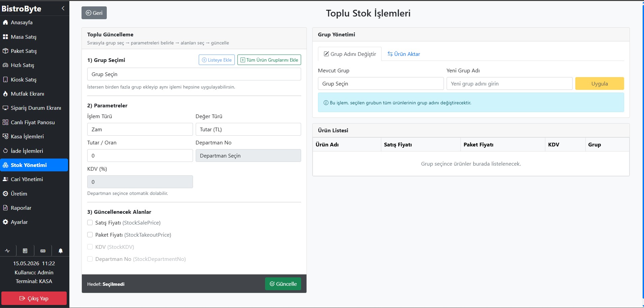Open Değer Türü dropdown showing Tutar (TL)
This screenshot has height=308, width=644.
[248, 129]
